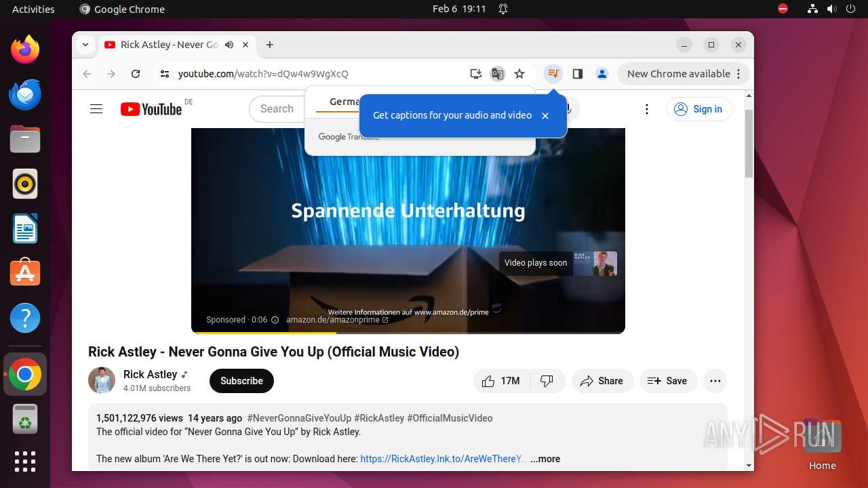Share the video
The image size is (868, 488).
602,381
